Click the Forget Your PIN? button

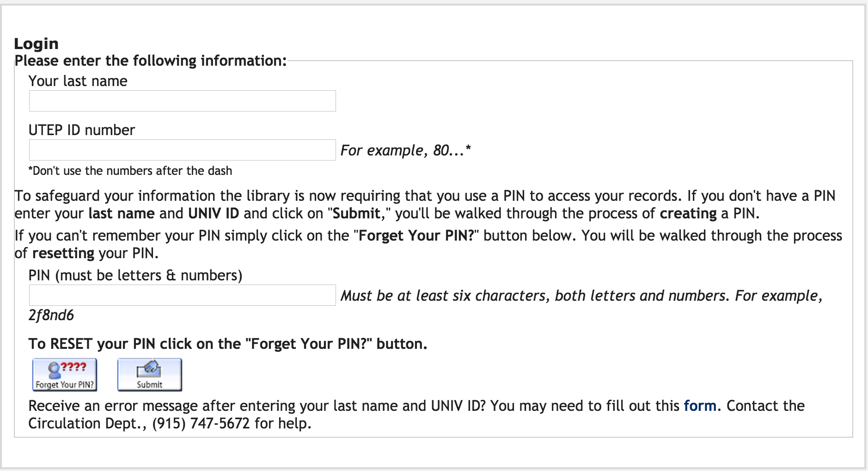point(65,375)
